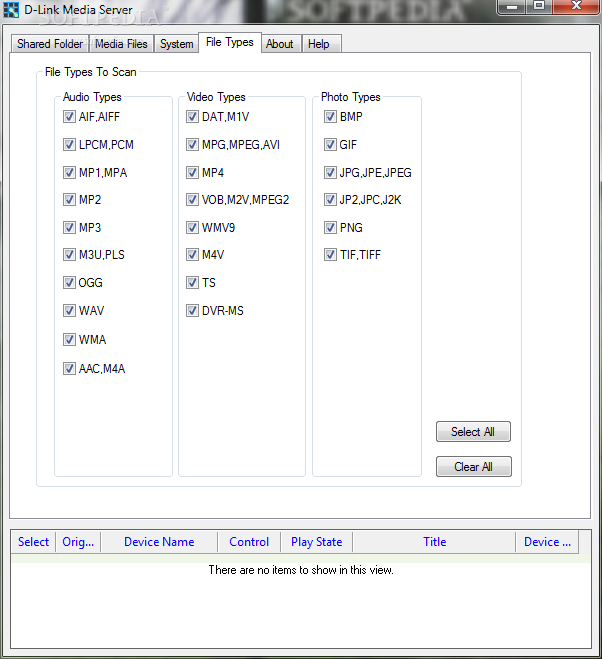This screenshot has width=602, height=659.
Task: Click the Title column header
Action: 434,542
